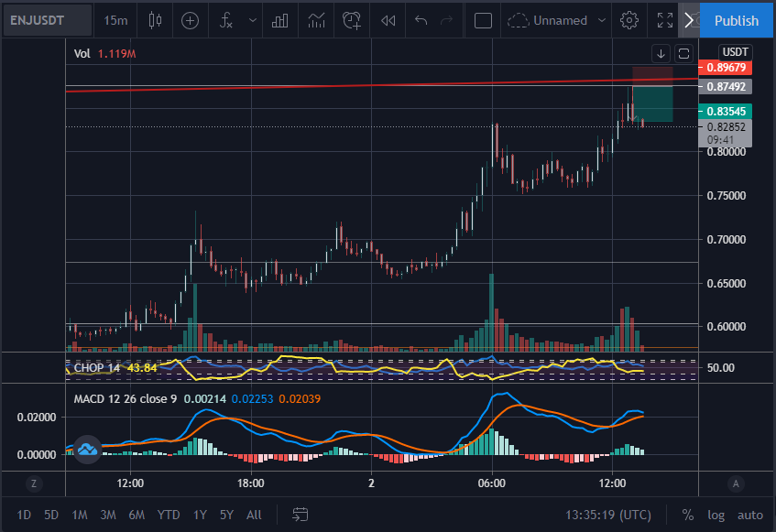Viewport: 776px width, 532px height.
Task: Click the 13:35:19 (UTC) time display
Action: [x=607, y=515]
